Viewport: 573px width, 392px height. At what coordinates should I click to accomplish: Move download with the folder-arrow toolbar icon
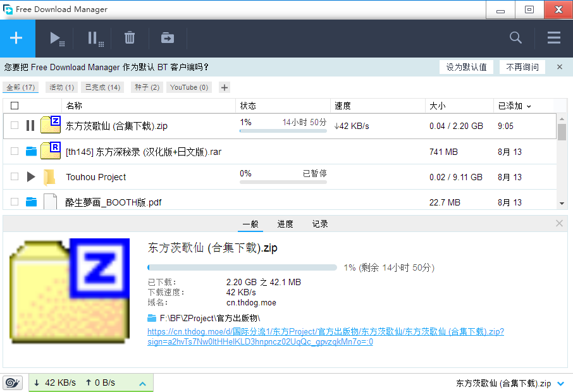point(168,38)
